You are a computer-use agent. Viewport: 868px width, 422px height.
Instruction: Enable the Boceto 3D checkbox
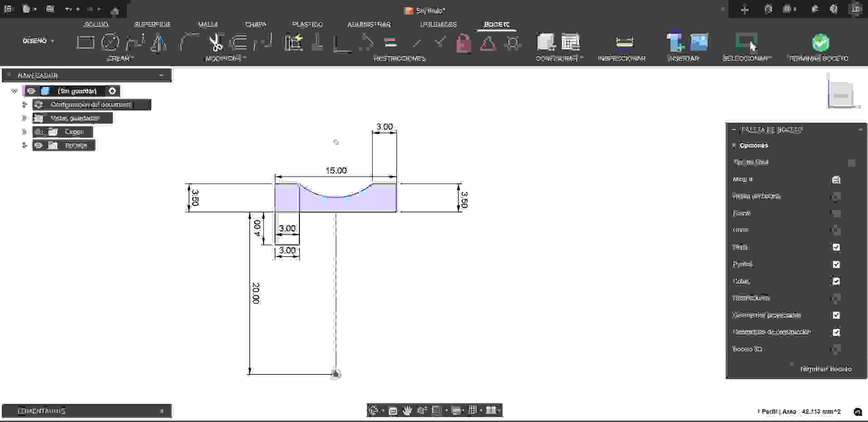tap(836, 349)
